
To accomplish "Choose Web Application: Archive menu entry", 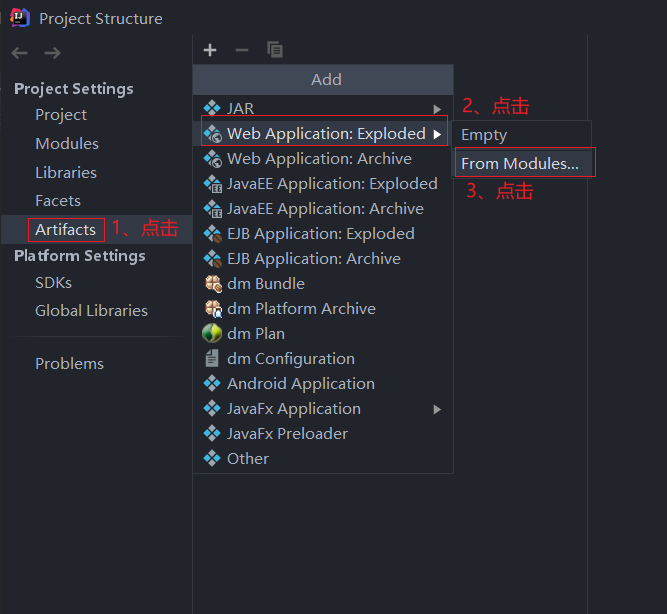I will (x=323, y=159).
